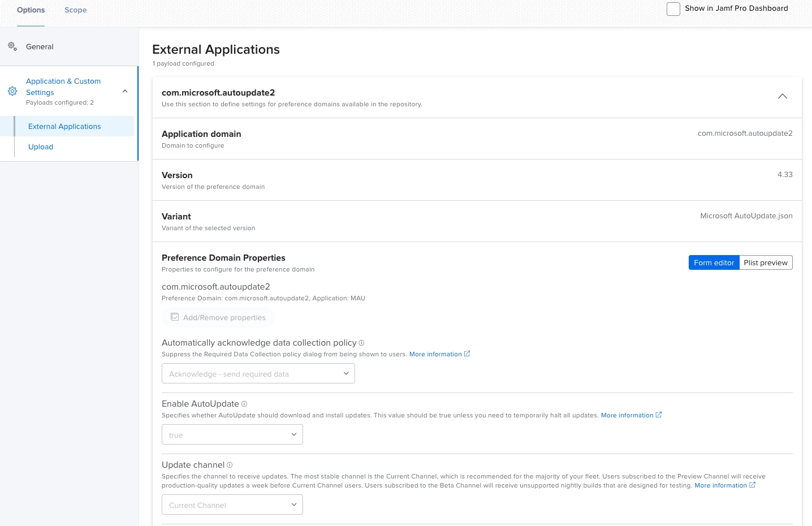Click the Application & Custom Settings gear icon
Image resolution: width=812 pixels, height=526 pixels.
click(x=12, y=91)
